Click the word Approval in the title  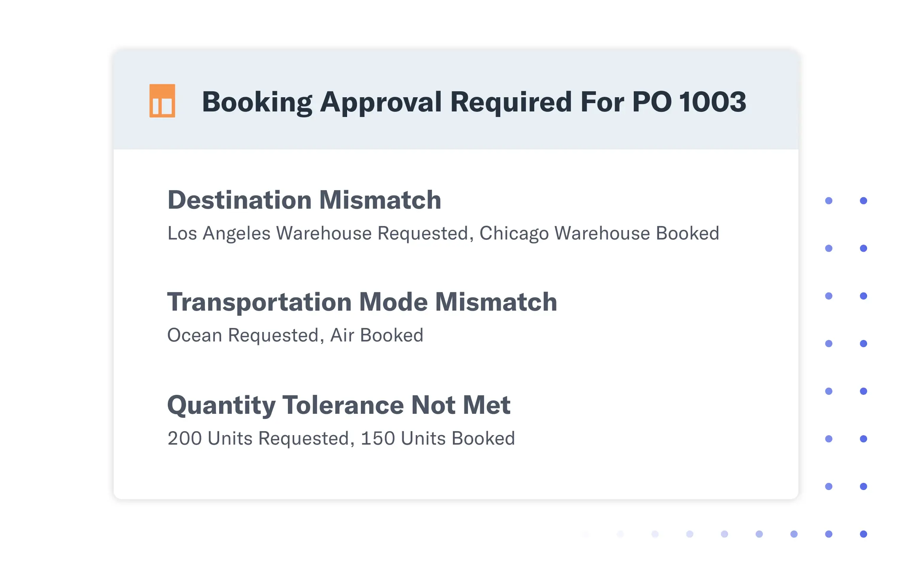pyautogui.click(x=381, y=102)
